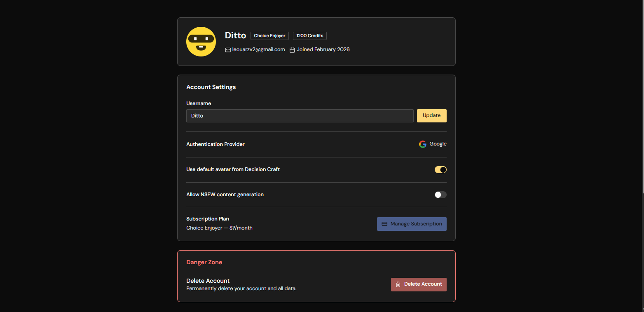644x312 pixels.
Task: Select the email leouarzv2@gmail.com
Action: 258,49
